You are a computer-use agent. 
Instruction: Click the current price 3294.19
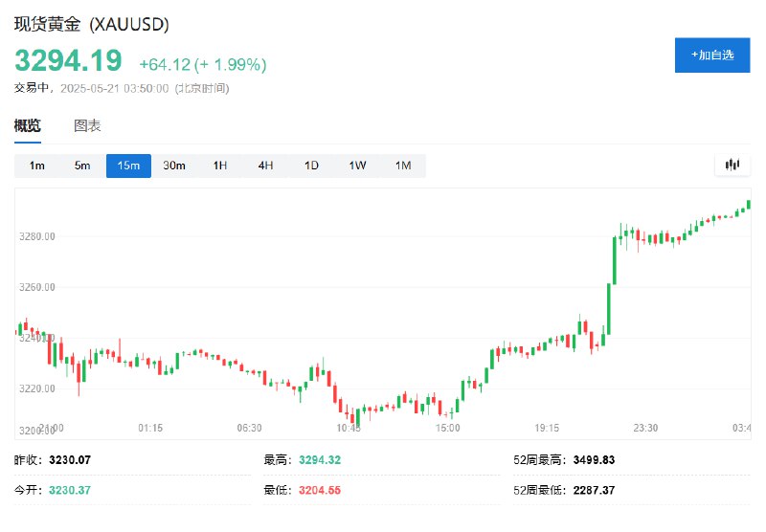pos(68,61)
